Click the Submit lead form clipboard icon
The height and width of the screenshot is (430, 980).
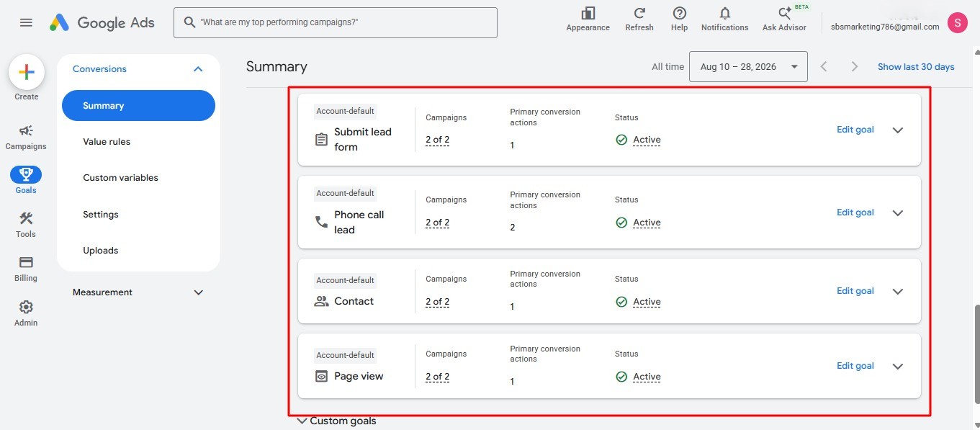321,139
